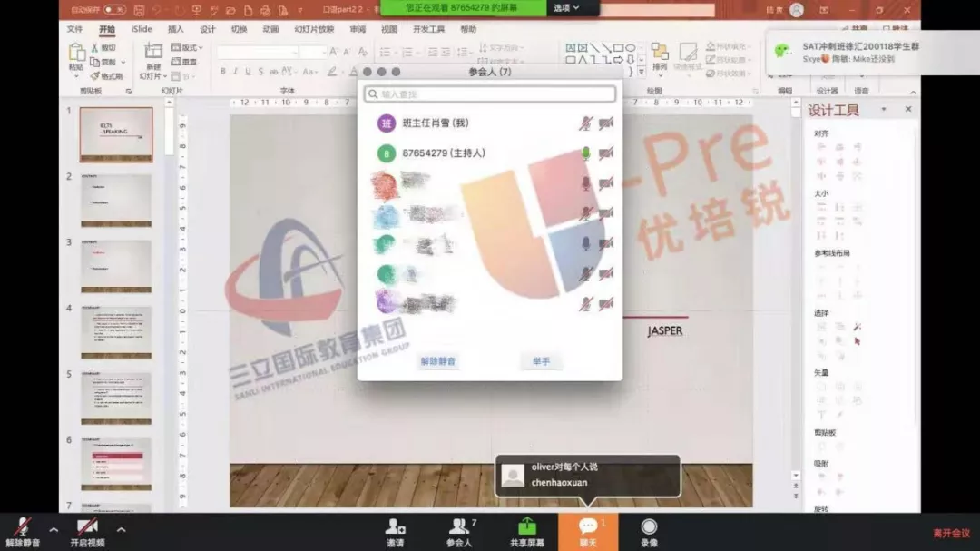Click the participant search field 输入查找
980x551 pixels.
pos(490,93)
